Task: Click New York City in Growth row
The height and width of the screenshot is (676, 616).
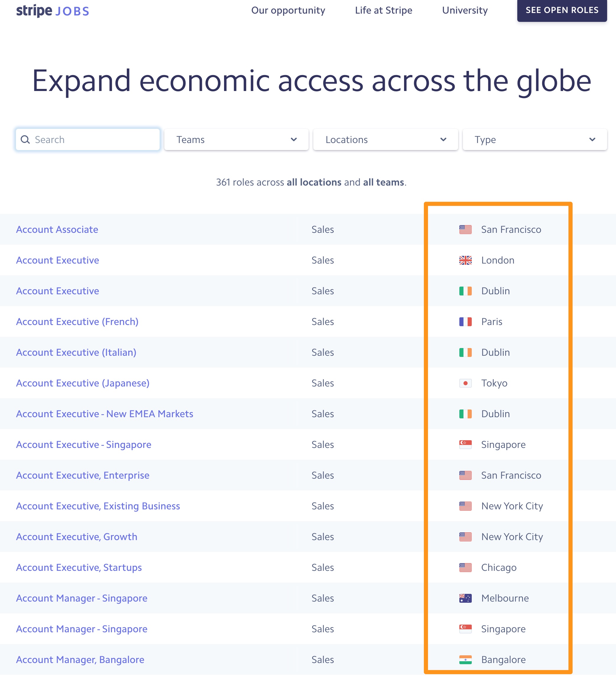Action: click(512, 537)
